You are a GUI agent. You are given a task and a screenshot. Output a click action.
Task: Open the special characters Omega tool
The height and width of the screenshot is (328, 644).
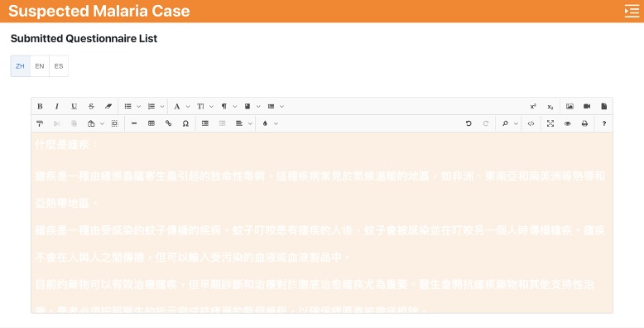[x=185, y=123]
